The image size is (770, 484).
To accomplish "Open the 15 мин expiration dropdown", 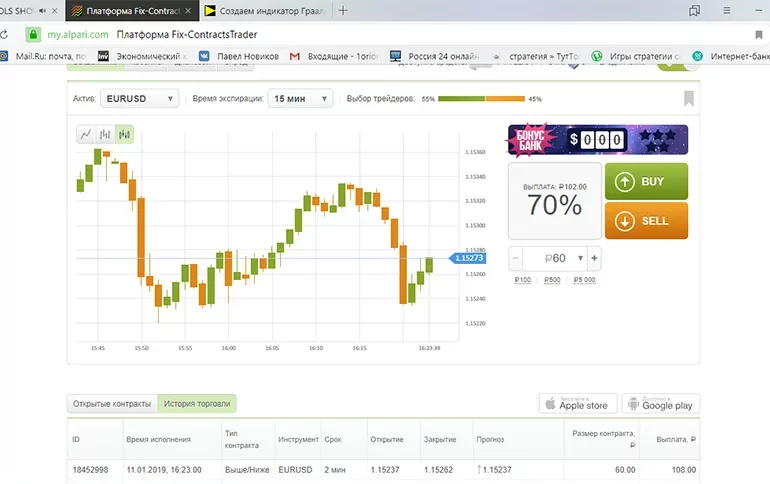I will point(300,99).
